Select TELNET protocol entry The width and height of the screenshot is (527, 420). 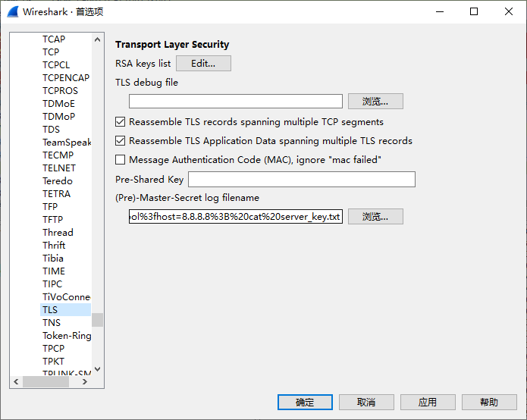(x=59, y=168)
